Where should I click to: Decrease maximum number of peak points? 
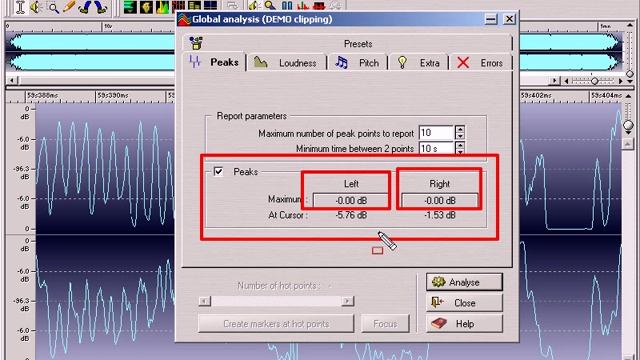pos(460,136)
